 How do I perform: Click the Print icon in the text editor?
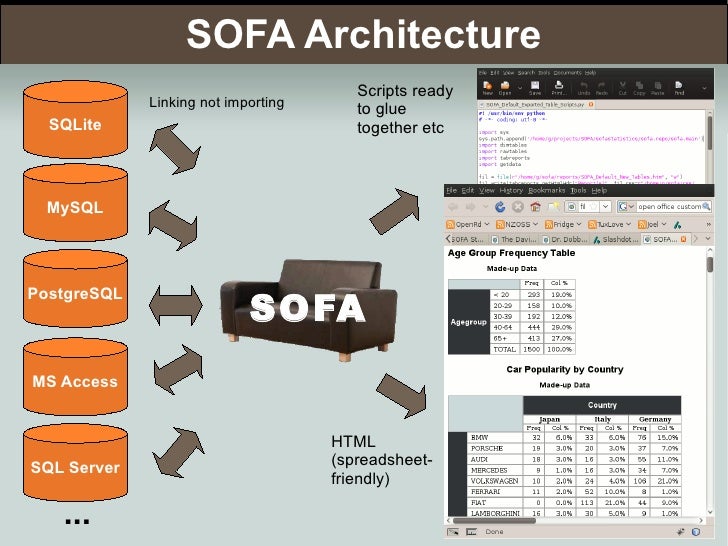(559, 85)
